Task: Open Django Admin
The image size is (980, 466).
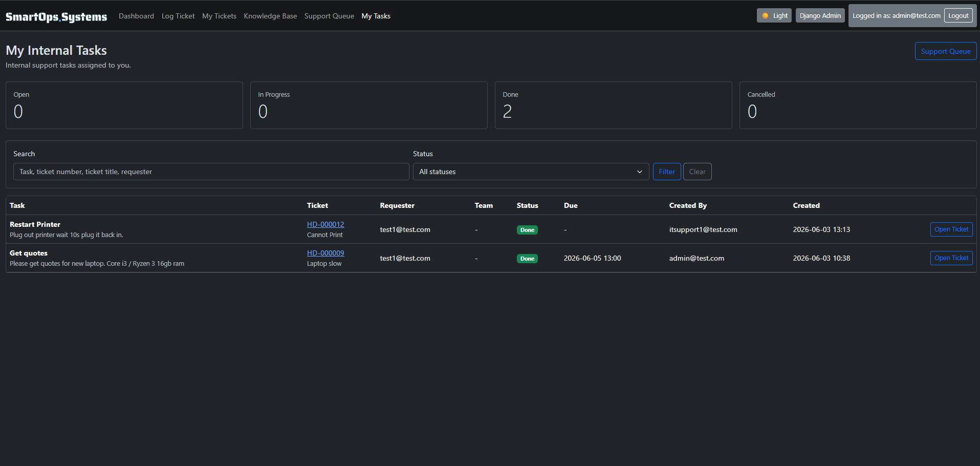Action: pos(820,15)
